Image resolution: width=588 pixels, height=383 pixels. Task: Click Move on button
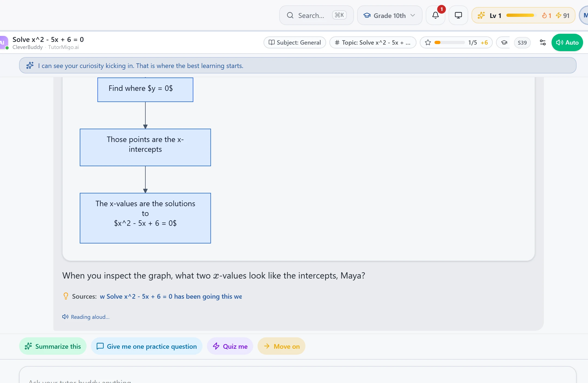[281, 346]
